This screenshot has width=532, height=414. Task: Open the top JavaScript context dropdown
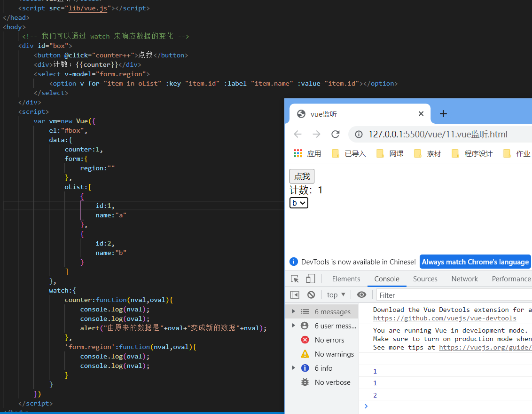336,295
